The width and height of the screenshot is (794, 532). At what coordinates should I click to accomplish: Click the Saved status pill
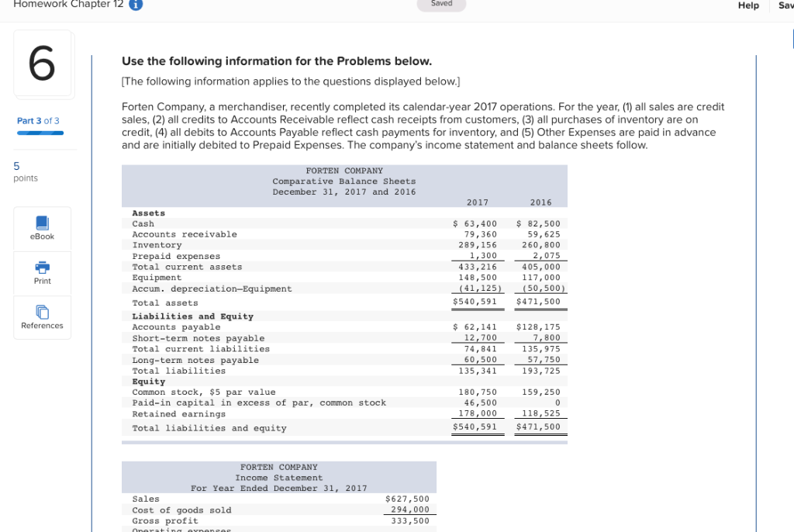pyautogui.click(x=441, y=4)
